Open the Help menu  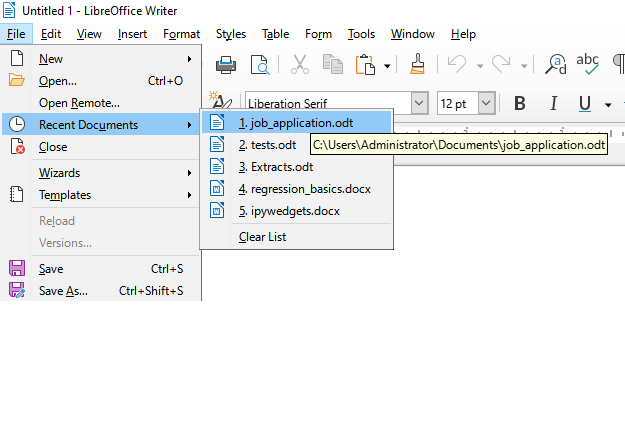pyautogui.click(x=463, y=34)
